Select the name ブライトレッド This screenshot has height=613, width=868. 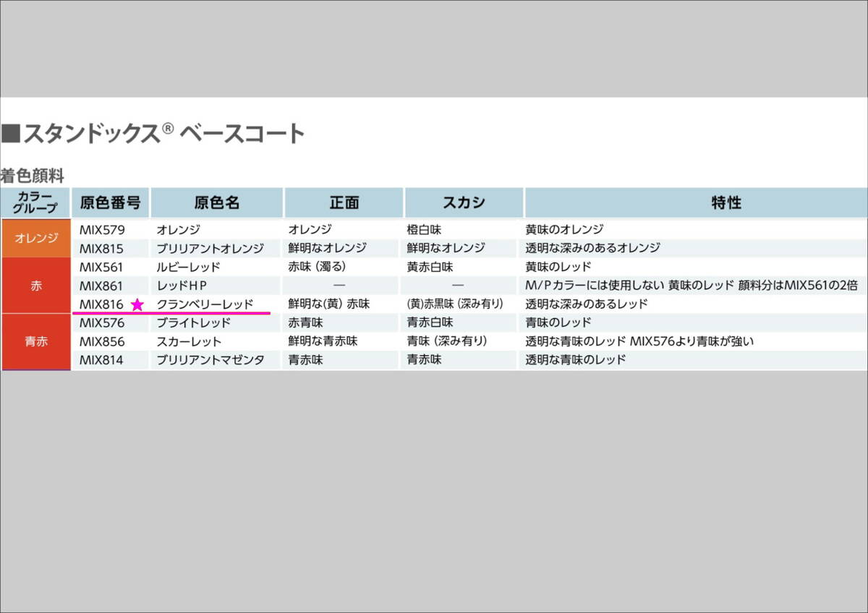click(x=194, y=322)
